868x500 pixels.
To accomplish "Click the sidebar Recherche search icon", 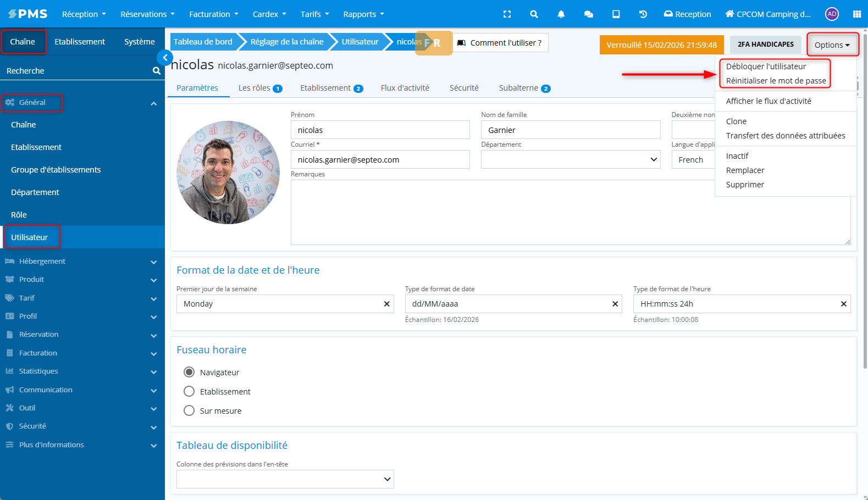I will pyautogui.click(x=156, y=71).
